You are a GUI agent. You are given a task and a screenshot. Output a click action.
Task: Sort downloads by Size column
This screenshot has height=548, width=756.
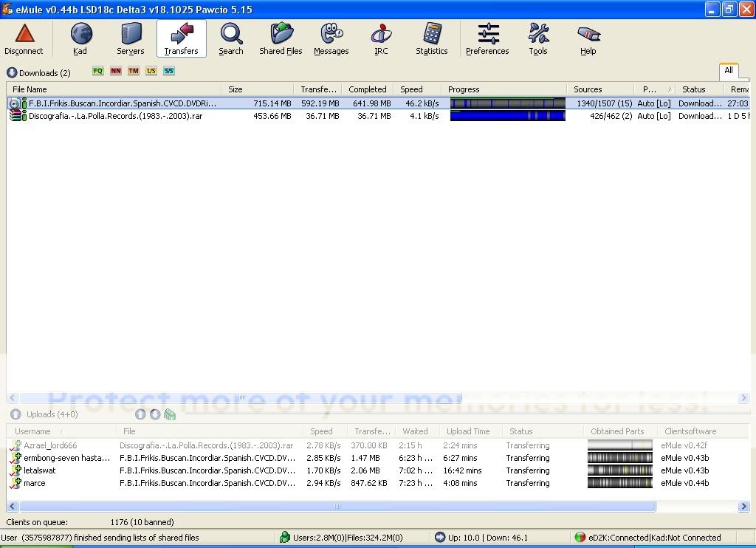(x=258, y=89)
